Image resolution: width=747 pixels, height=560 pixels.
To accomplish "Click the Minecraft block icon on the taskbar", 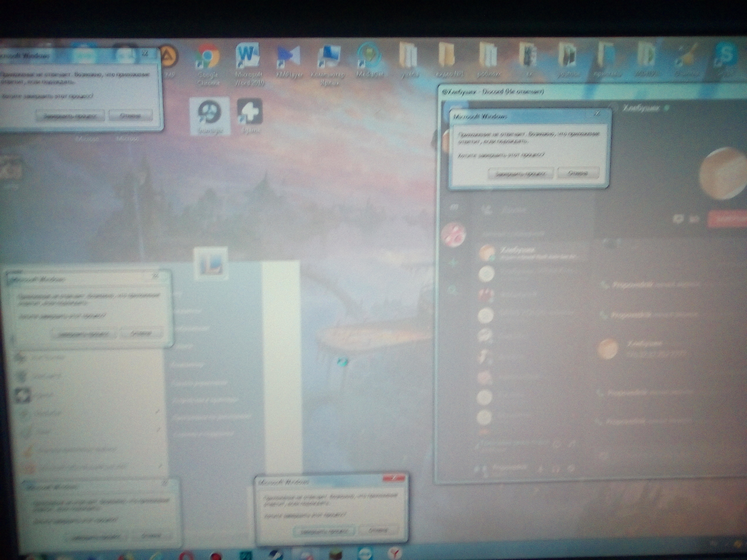I will pyautogui.click(x=336, y=554).
